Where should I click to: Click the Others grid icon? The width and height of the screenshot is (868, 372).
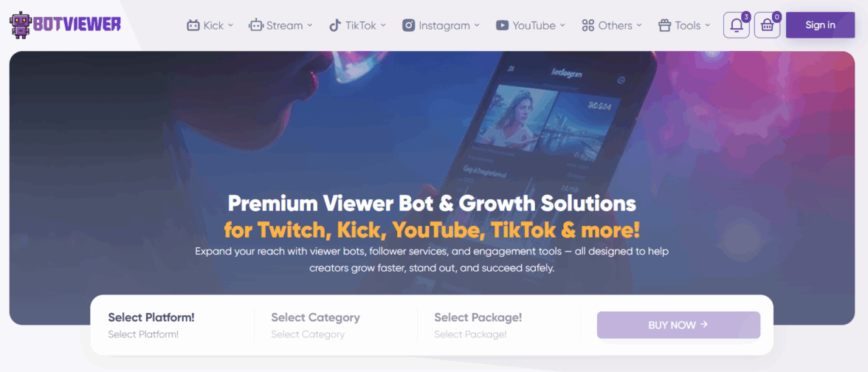(x=588, y=25)
